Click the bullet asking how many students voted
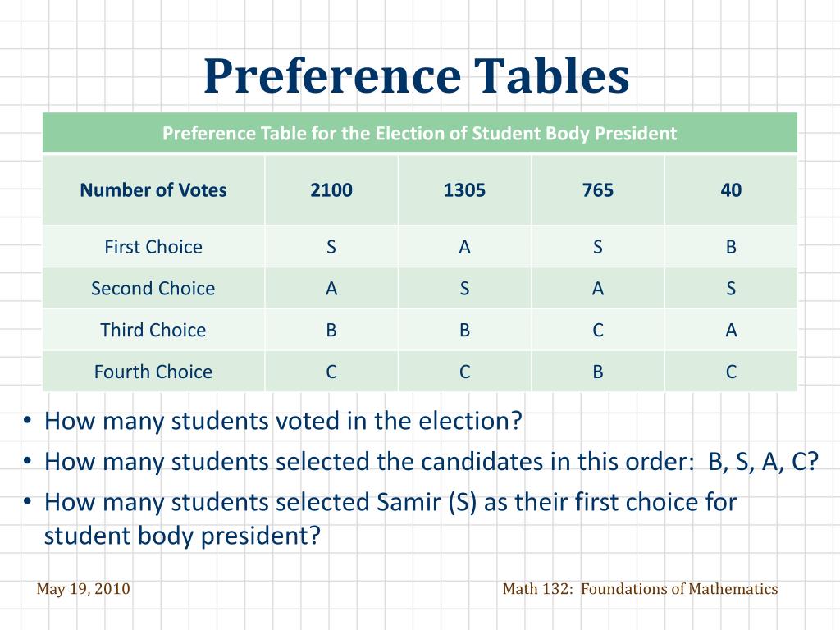Viewport: 840px width, 630px height. [283, 422]
